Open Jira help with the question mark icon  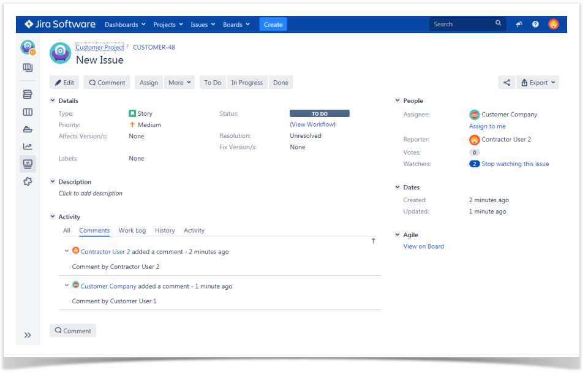pos(535,24)
